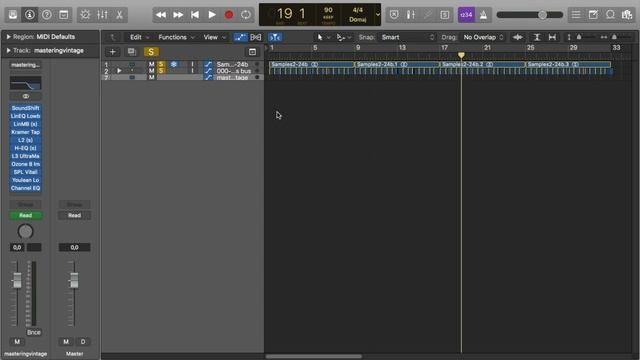
Task: Toggle the Flex show/hide button
Action: pyautogui.click(x=256, y=37)
